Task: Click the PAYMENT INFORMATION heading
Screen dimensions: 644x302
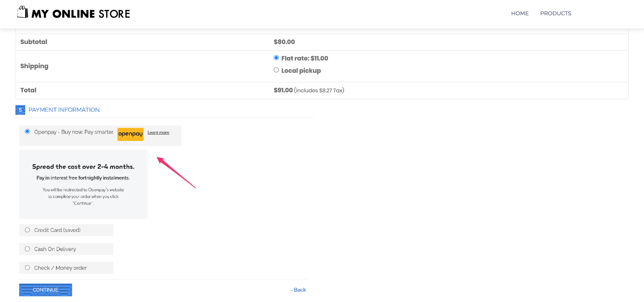Action: pos(64,110)
